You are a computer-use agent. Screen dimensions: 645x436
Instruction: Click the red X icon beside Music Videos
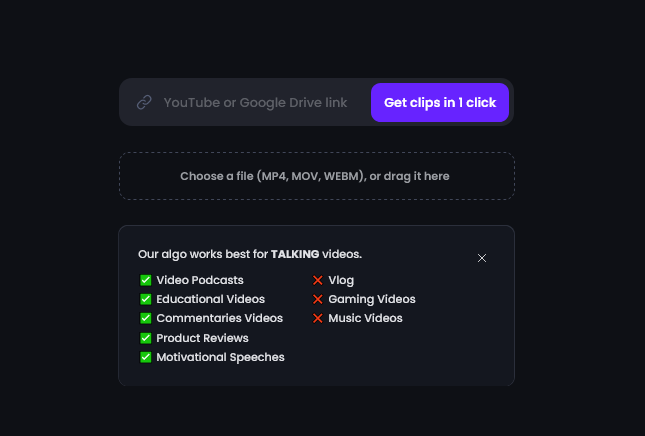(318, 318)
